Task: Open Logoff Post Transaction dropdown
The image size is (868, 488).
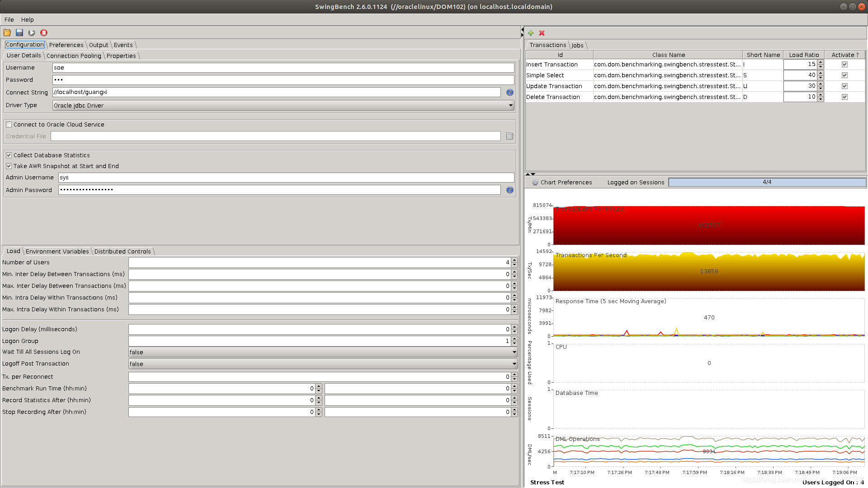Action: pos(323,364)
